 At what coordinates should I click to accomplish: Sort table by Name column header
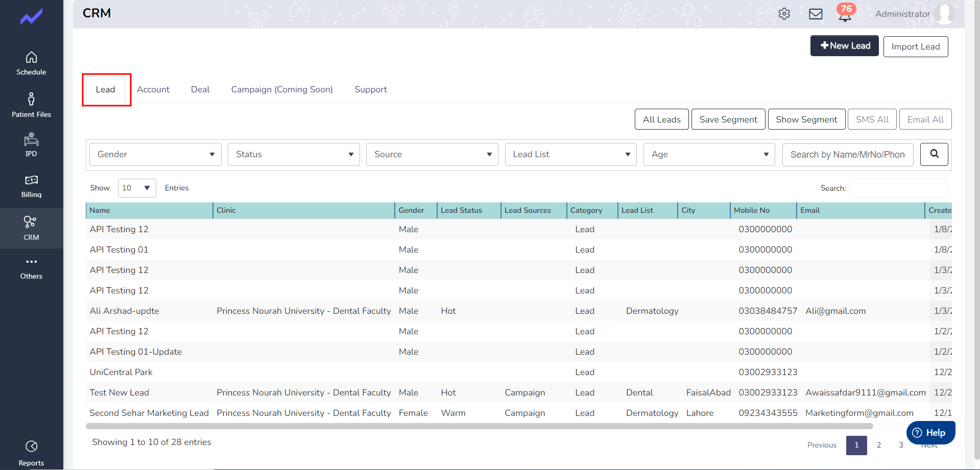(149, 210)
